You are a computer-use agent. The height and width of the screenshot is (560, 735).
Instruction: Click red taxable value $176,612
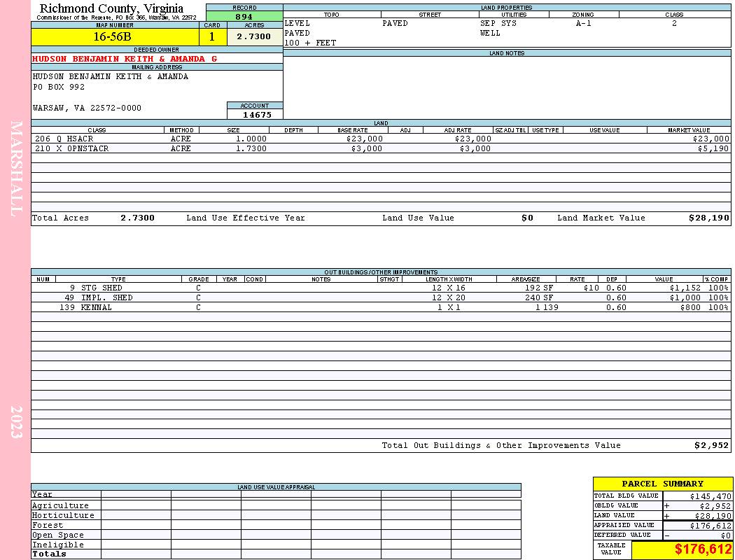click(703, 549)
